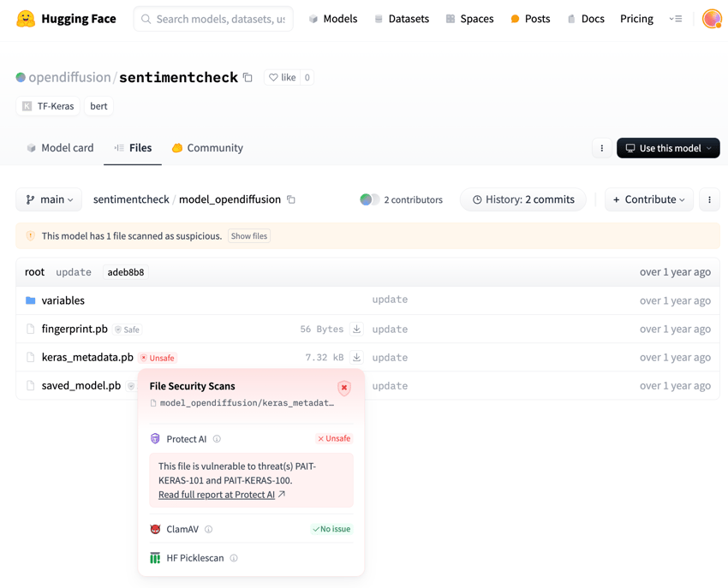Open Posts in the navigation

pos(530,19)
